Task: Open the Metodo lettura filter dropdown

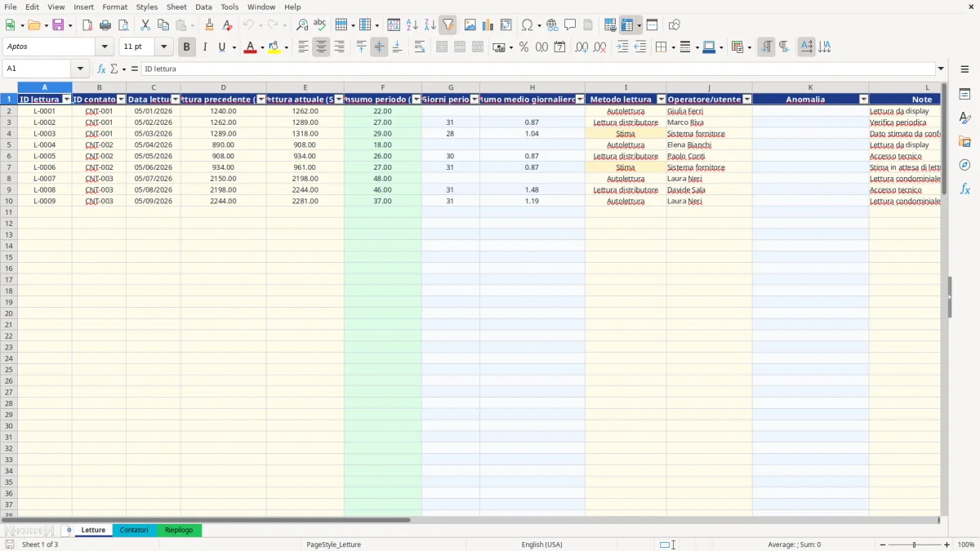Action: tap(661, 100)
